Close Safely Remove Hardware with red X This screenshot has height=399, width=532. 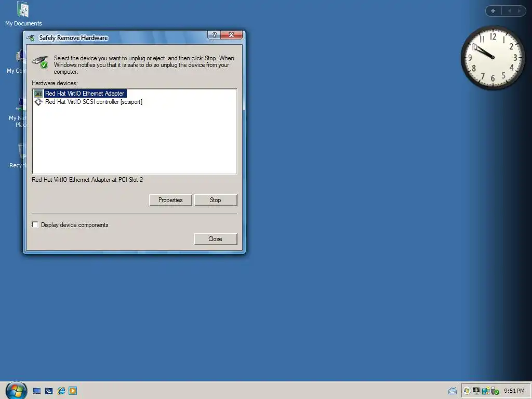[231, 35]
